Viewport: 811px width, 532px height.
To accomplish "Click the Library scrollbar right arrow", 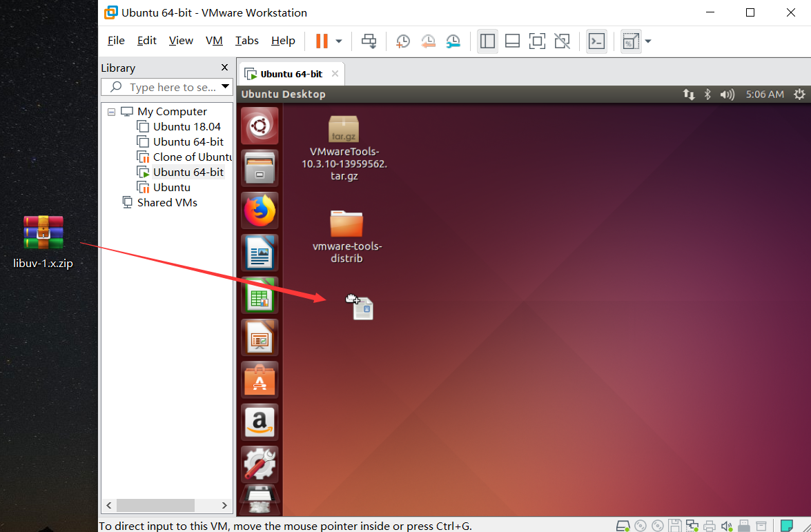I will (224, 505).
